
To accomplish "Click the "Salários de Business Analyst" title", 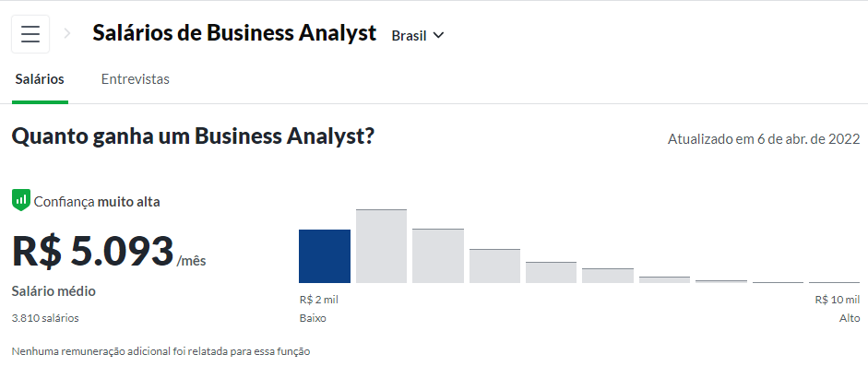I will click(234, 33).
